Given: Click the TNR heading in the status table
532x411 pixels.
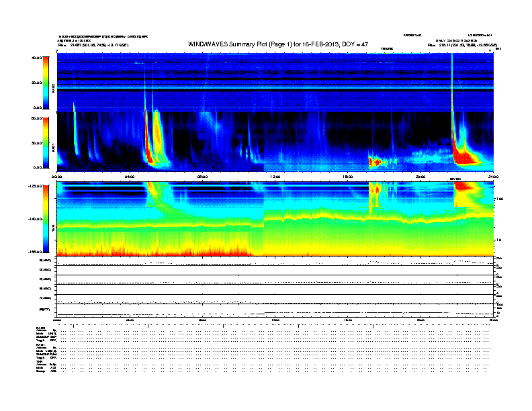Looking at the screenshot, I should tap(40, 362).
